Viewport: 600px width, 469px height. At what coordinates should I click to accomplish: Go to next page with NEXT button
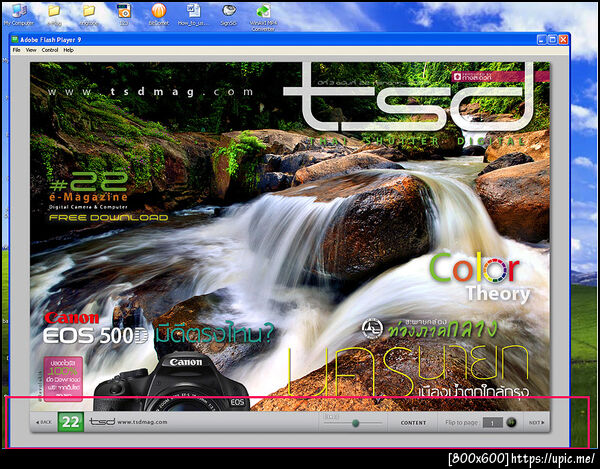click(x=536, y=423)
